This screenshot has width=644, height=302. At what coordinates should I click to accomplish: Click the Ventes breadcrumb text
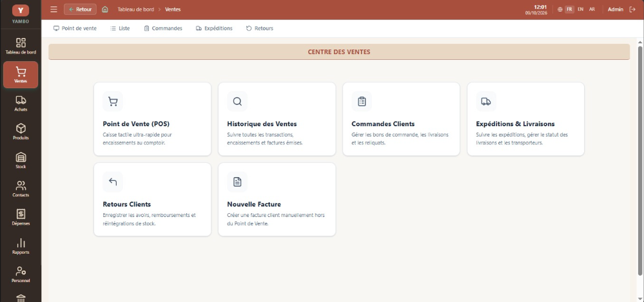(x=173, y=10)
